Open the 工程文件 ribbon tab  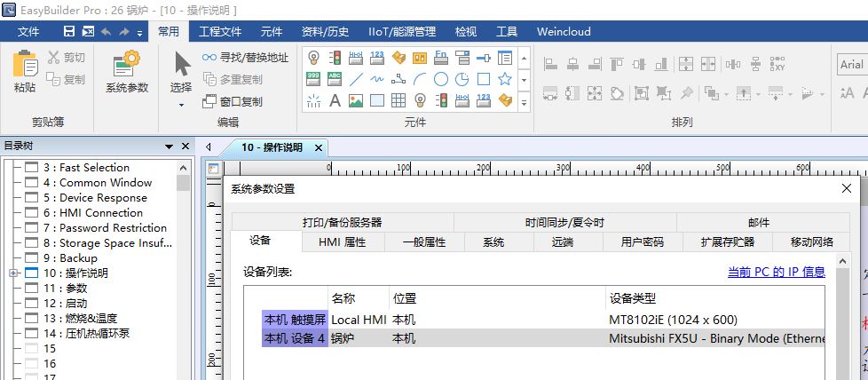(x=220, y=32)
